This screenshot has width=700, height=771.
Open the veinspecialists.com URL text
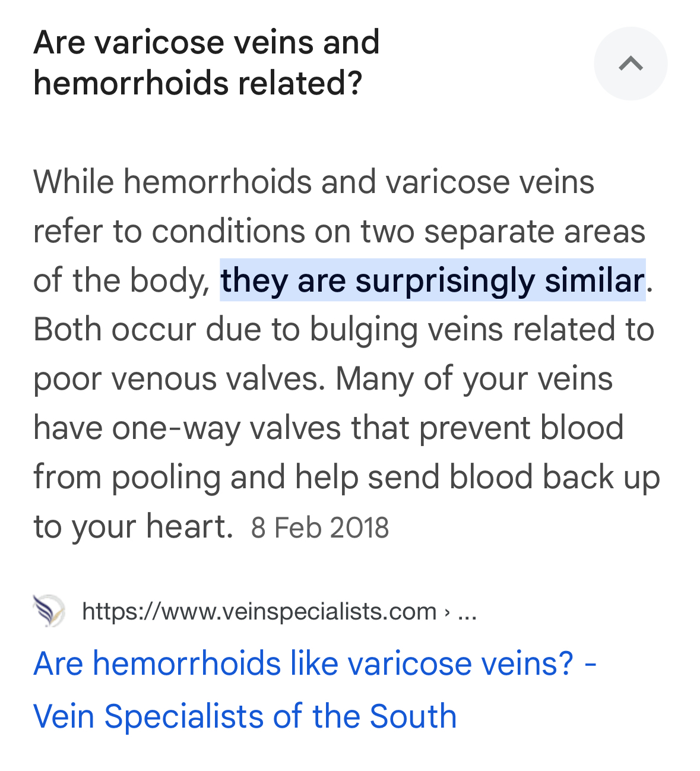259,611
